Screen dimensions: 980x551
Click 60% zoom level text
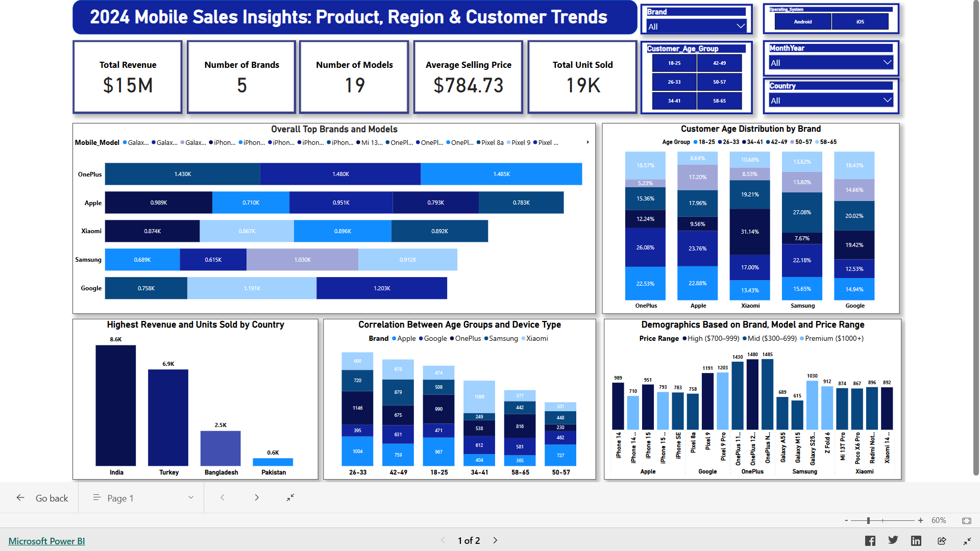[939, 520]
